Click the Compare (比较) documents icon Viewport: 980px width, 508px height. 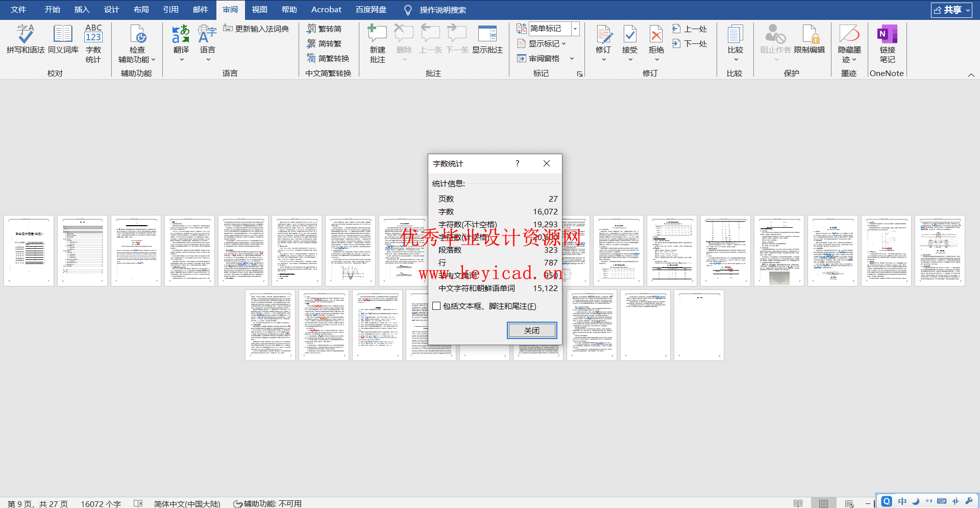pos(736,39)
